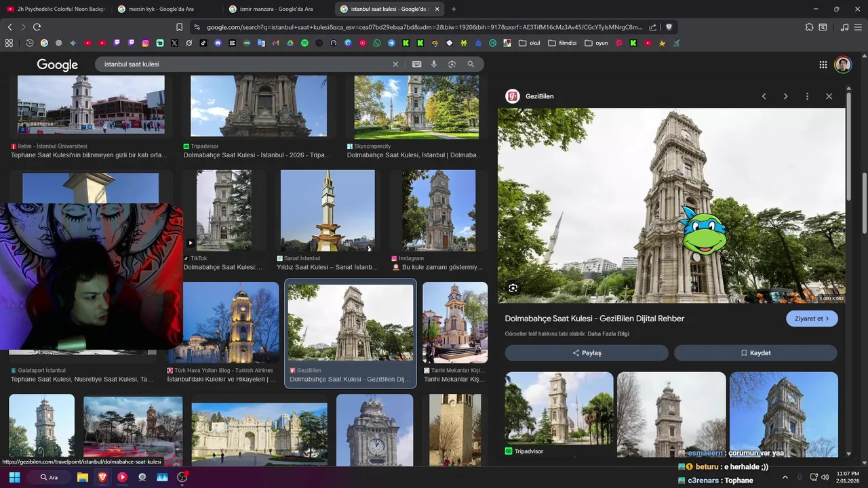868x488 pixels.
Task: Go back in browser history
Action: coord(9,27)
